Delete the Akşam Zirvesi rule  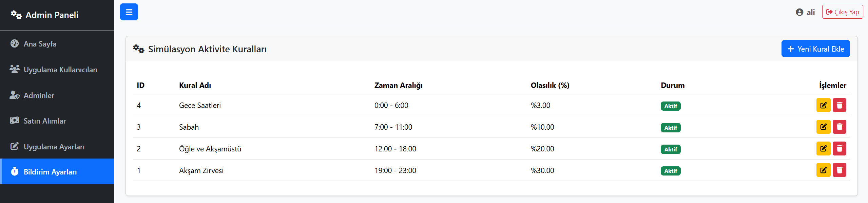click(840, 170)
